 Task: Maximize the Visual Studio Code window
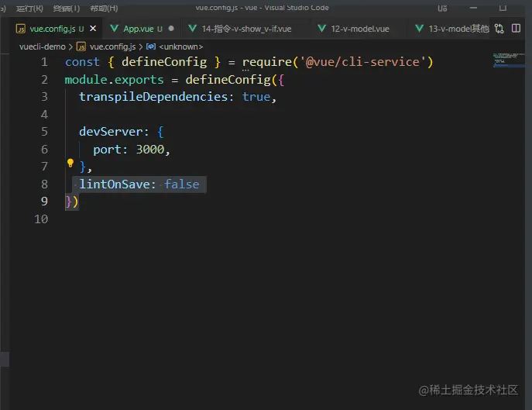coord(503,8)
